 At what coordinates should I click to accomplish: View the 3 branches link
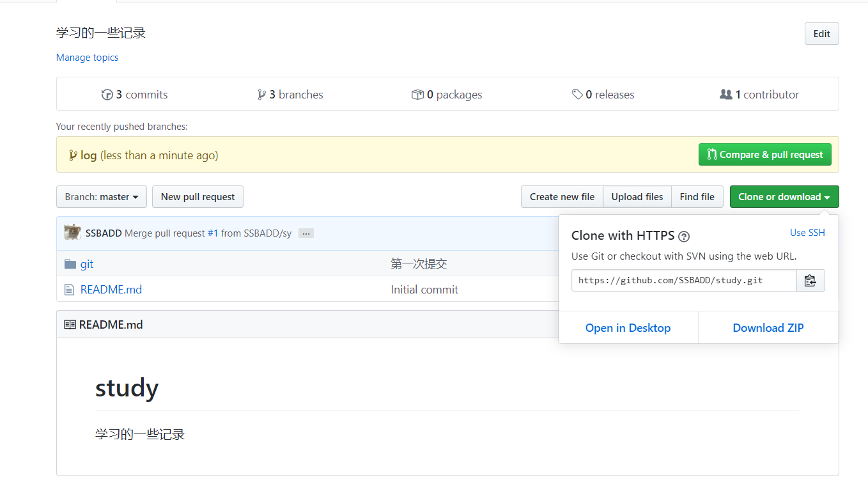coord(290,95)
